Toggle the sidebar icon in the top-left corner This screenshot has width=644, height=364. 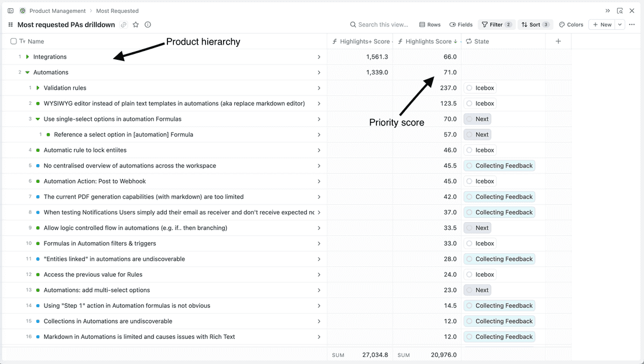click(x=9, y=11)
